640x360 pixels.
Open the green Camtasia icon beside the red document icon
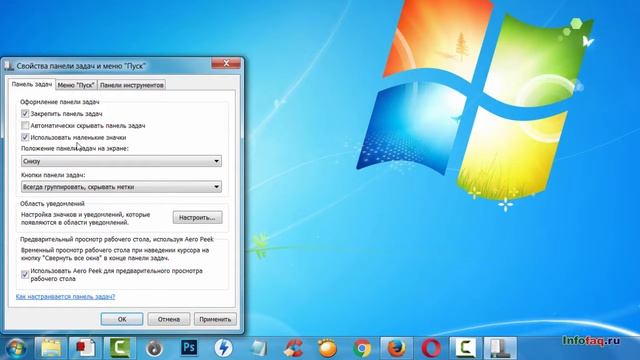(120, 349)
